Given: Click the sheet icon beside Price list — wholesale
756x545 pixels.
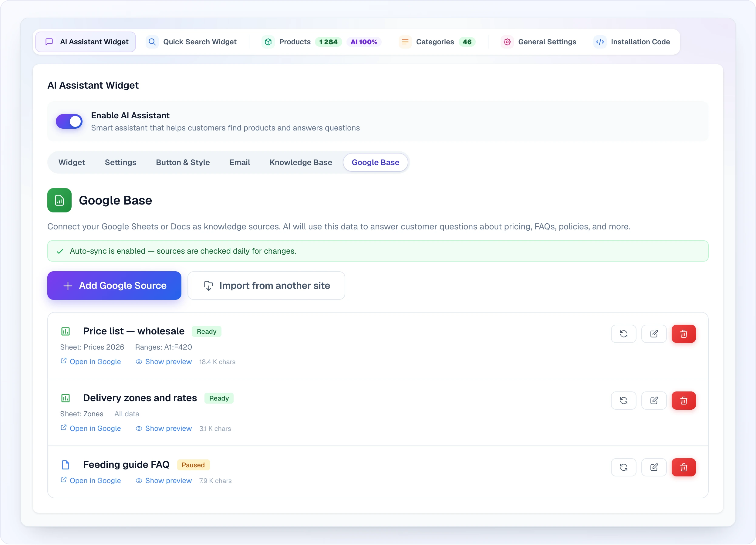Looking at the screenshot, I should (65, 332).
